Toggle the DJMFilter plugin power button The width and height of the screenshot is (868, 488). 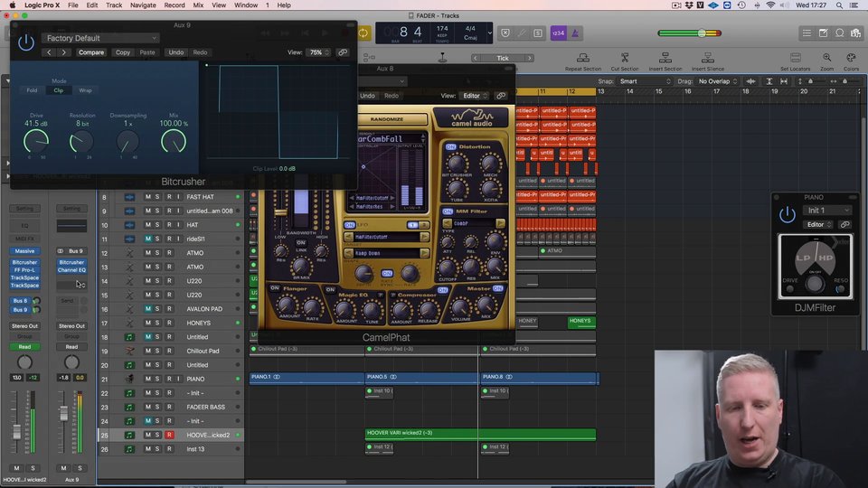click(x=788, y=214)
